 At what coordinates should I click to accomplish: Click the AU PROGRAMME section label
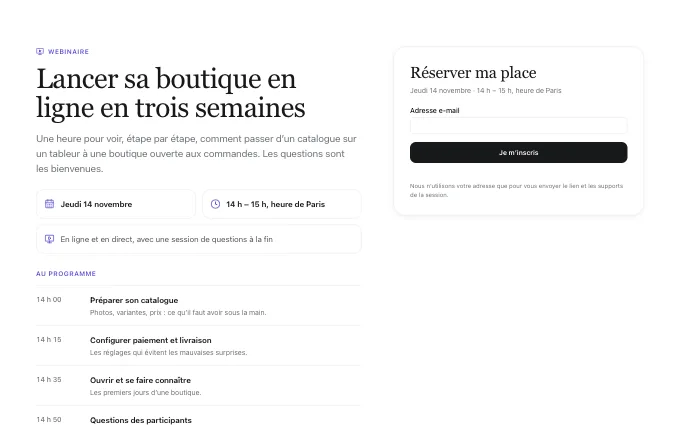(66, 274)
